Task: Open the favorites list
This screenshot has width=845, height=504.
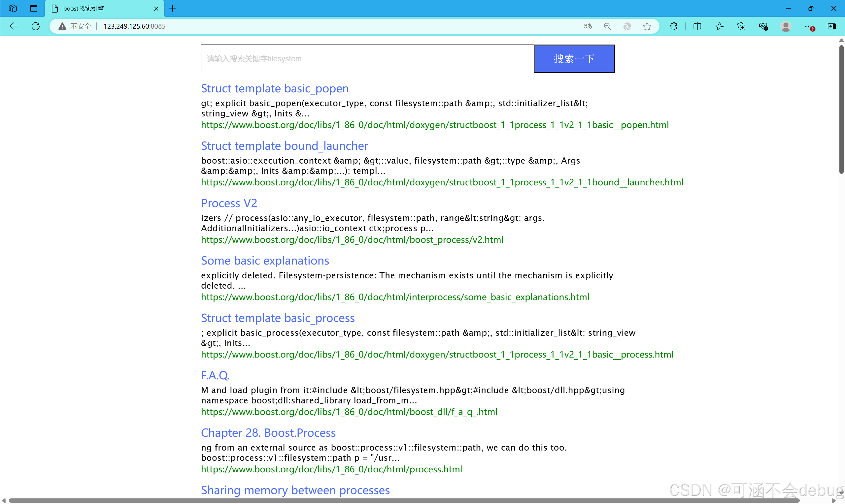Action: 719,26
